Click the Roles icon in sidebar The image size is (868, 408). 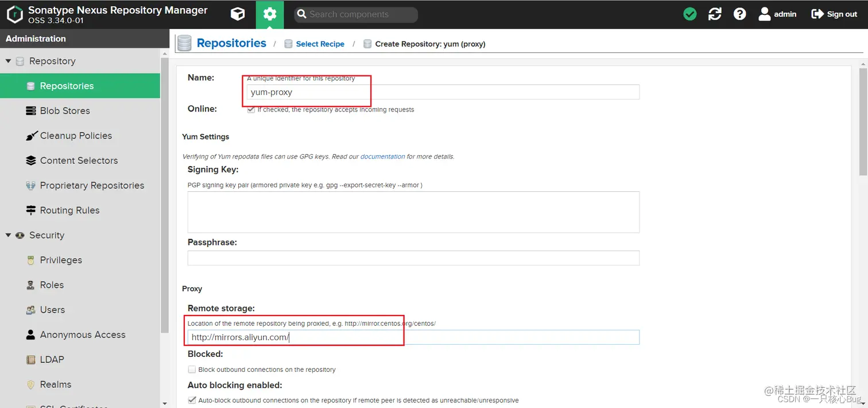point(31,285)
